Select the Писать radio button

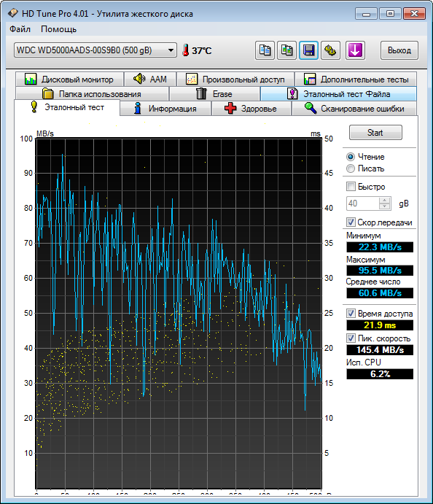click(x=351, y=168)
